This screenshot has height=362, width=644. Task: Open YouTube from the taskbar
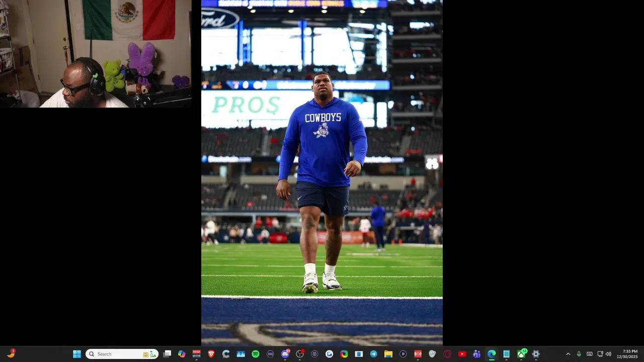click(462, 354)
